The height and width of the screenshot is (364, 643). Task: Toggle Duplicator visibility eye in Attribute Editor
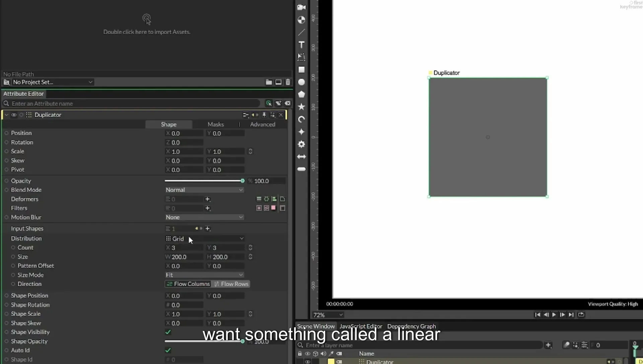point(14,115)
